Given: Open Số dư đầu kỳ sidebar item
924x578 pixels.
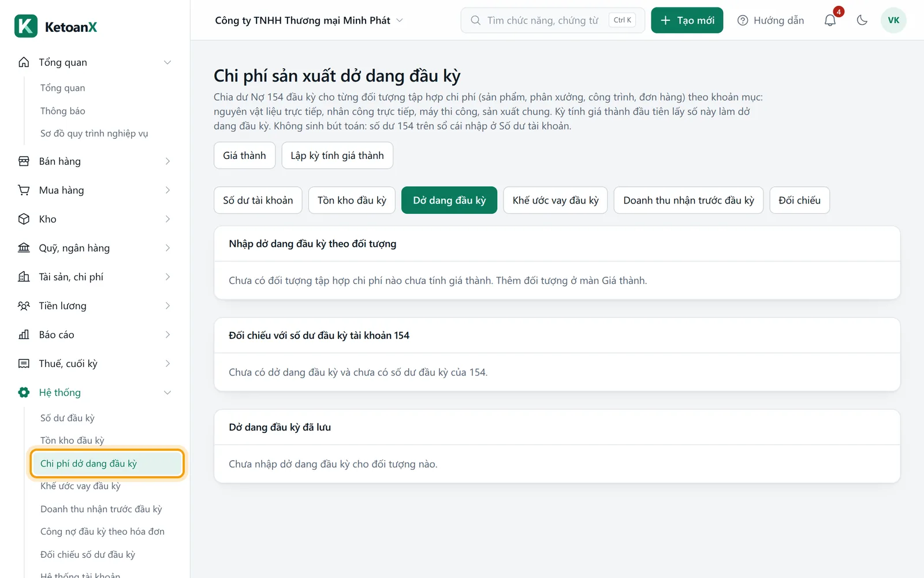Looking at the screenshot, I should coord(68,418).
